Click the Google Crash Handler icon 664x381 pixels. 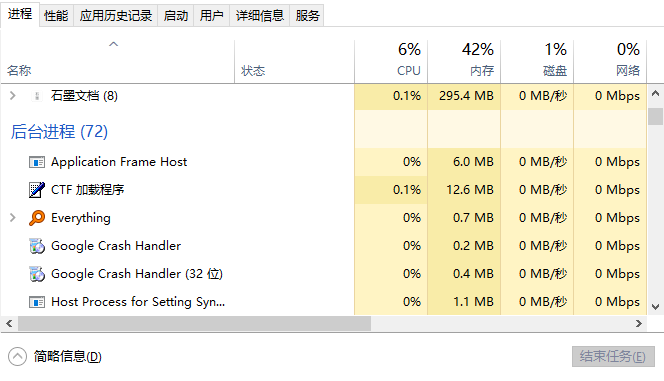click(37, 246)
